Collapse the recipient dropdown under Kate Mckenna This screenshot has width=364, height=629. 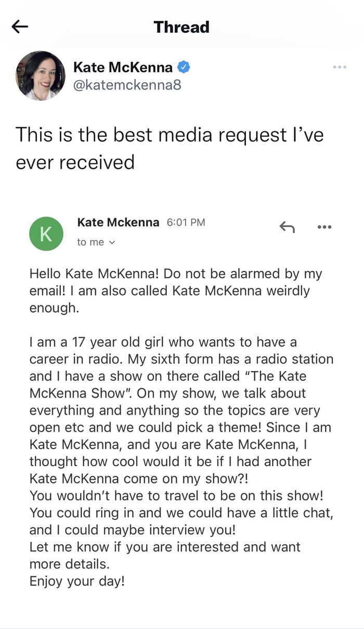111,242
